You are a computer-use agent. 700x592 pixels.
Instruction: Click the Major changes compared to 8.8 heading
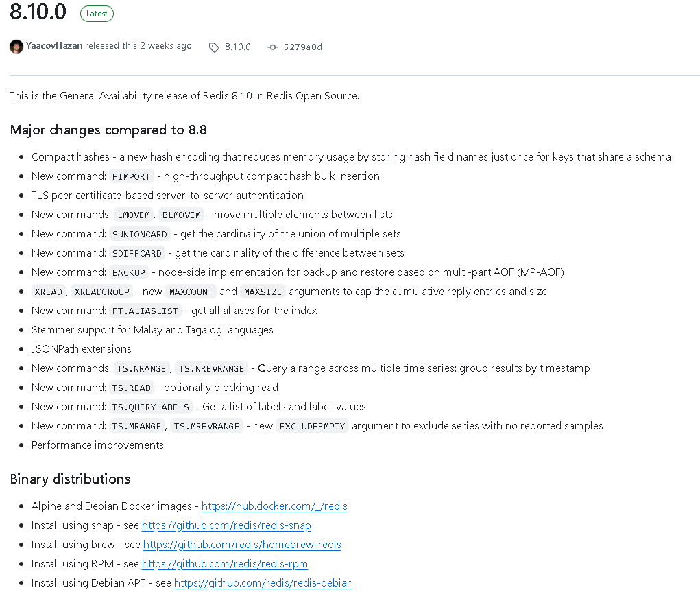click(108, 130)
